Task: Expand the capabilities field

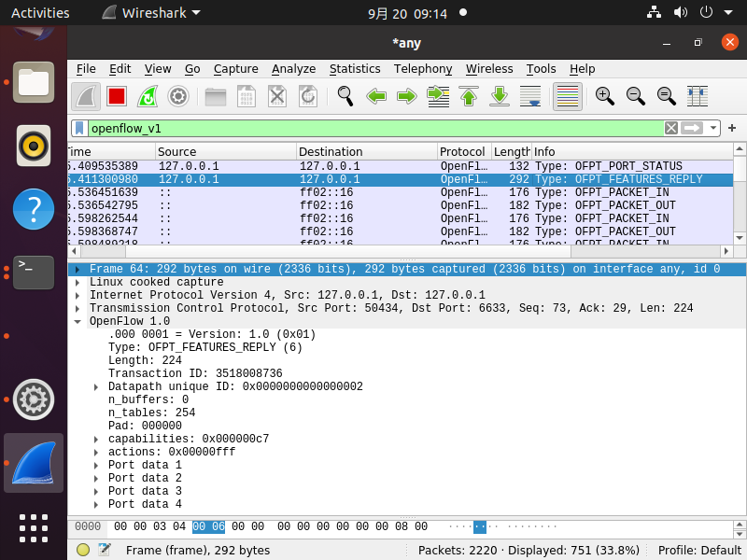Action: click(x=96, y=439)
